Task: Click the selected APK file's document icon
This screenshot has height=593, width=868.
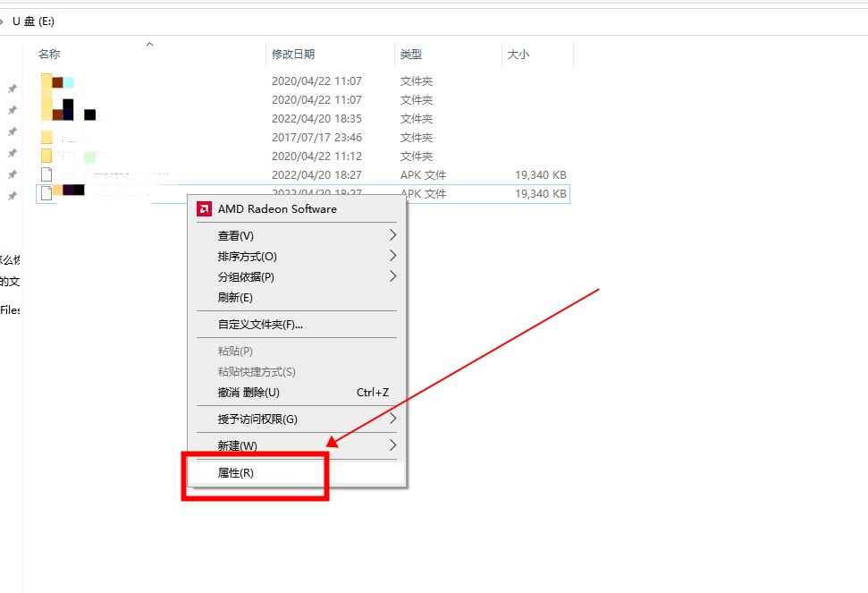Action: [46, 193]
